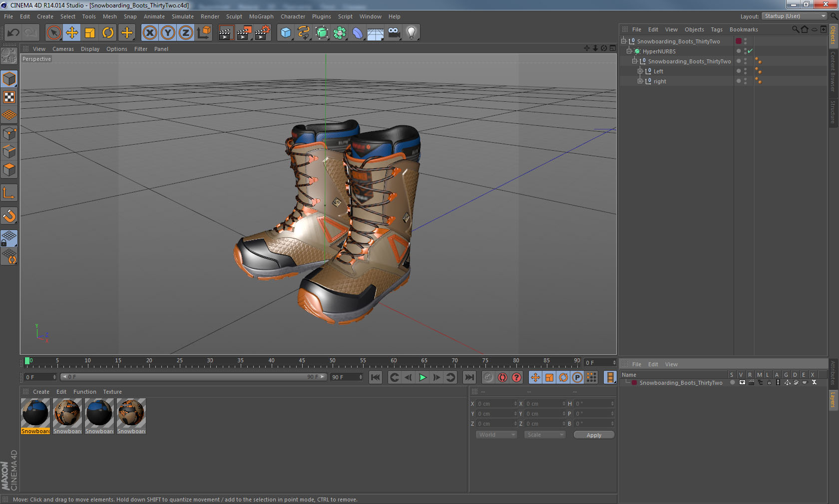
Task: Toggle Y-axis lock
Action: click(x=168, y=33)
